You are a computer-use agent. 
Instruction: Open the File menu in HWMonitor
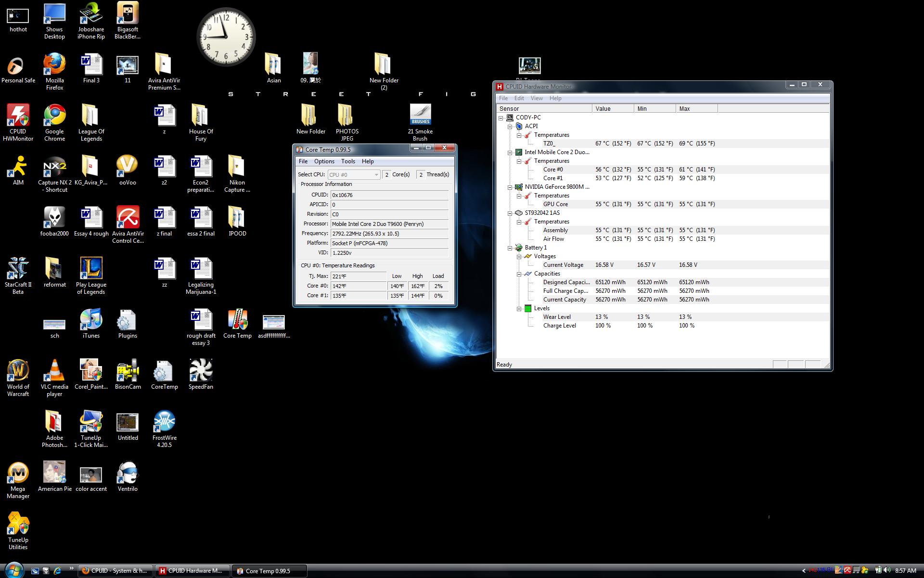(x=503, y=98)
